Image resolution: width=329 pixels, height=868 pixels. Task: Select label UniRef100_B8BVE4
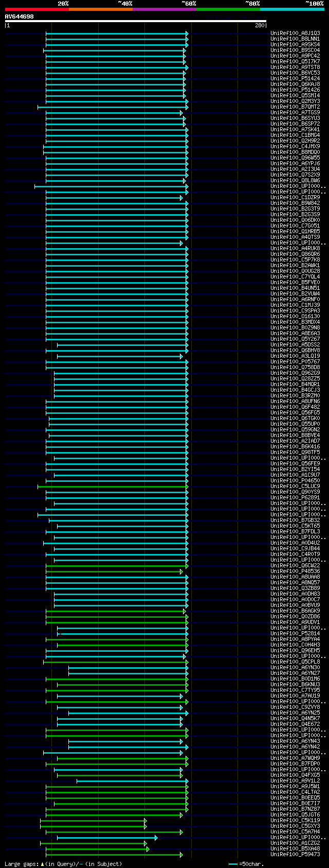tap(295, 436)
